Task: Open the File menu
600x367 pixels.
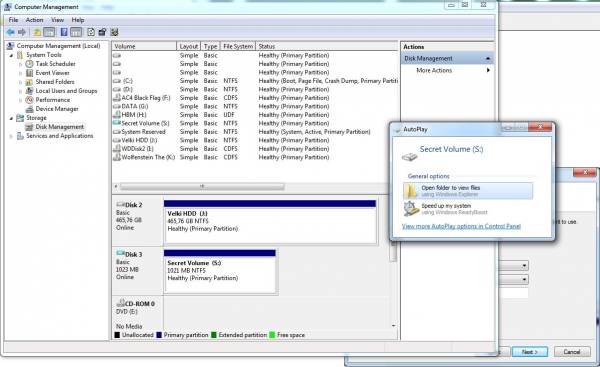Action: point(13,20)
